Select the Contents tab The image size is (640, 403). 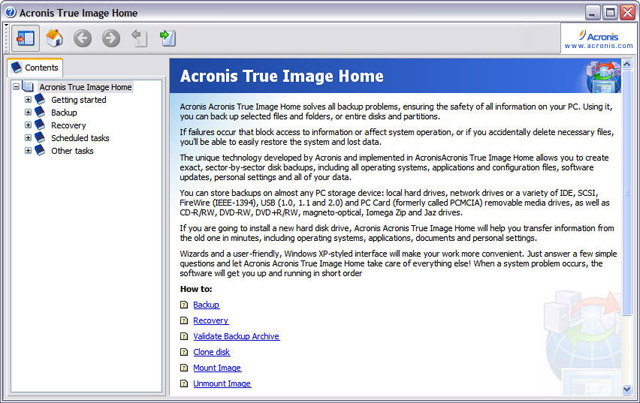click(35, 67)
